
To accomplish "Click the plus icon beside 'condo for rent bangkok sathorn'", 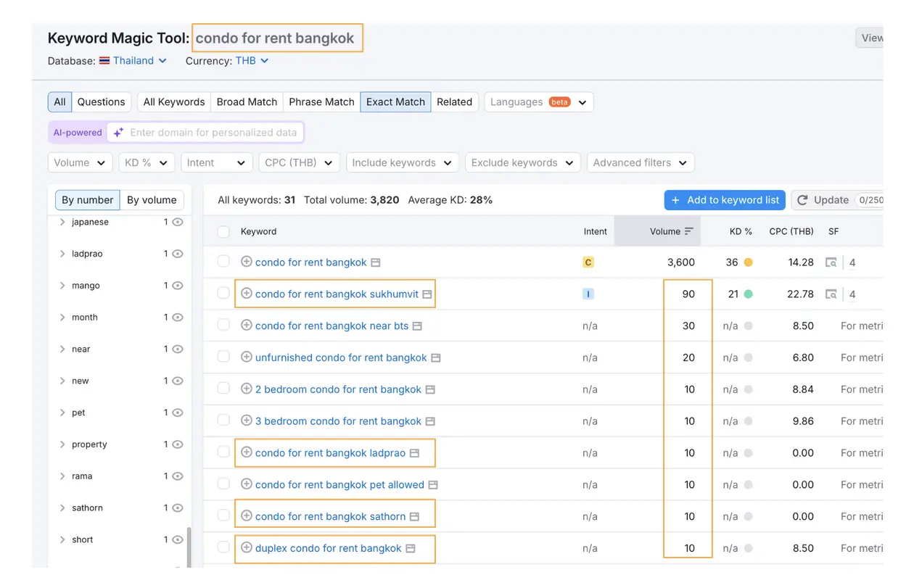I will point(247,515).
